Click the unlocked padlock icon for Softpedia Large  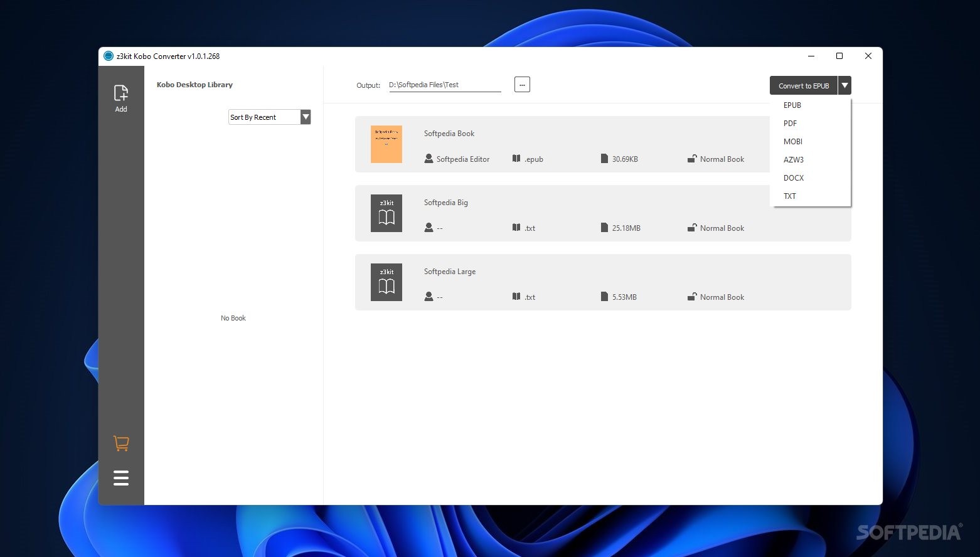691,297
